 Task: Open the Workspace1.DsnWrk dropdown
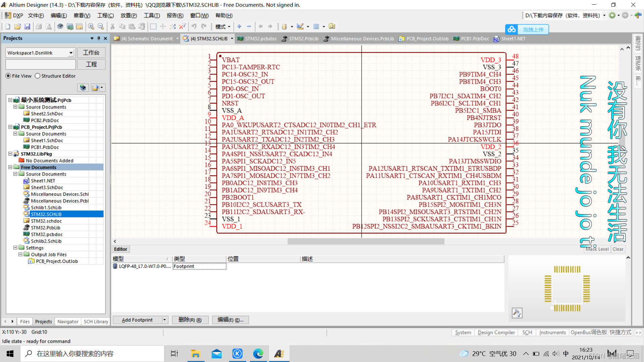click(x=71, y=53)
